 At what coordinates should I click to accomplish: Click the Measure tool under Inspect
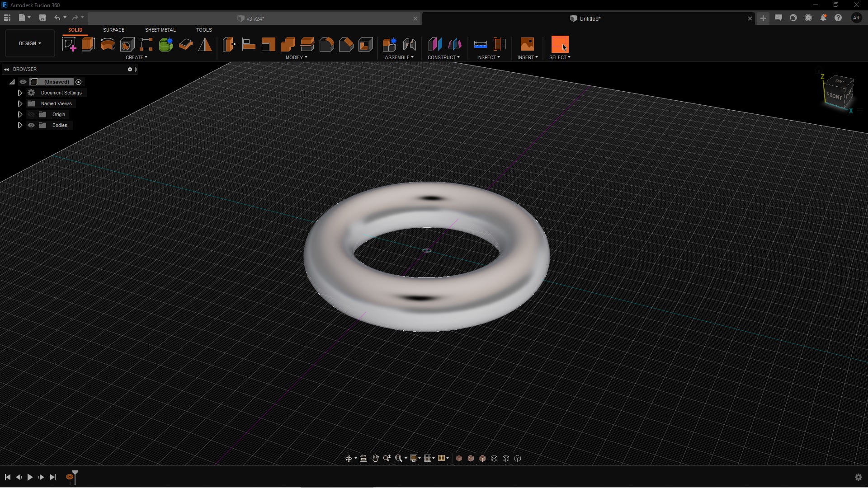pyautogui.click(x=480, y=44)
